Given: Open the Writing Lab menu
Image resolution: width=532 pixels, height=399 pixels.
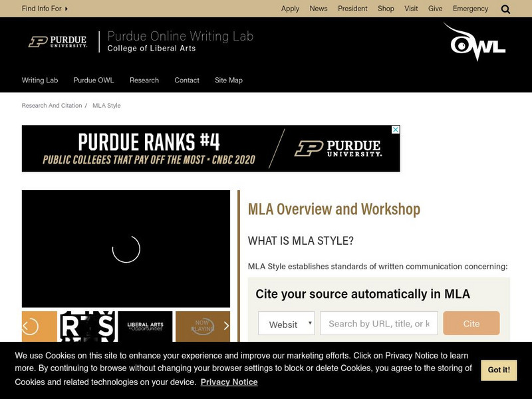Looking at the screenshot, I should pyautogui.click(x=40, y=80).
